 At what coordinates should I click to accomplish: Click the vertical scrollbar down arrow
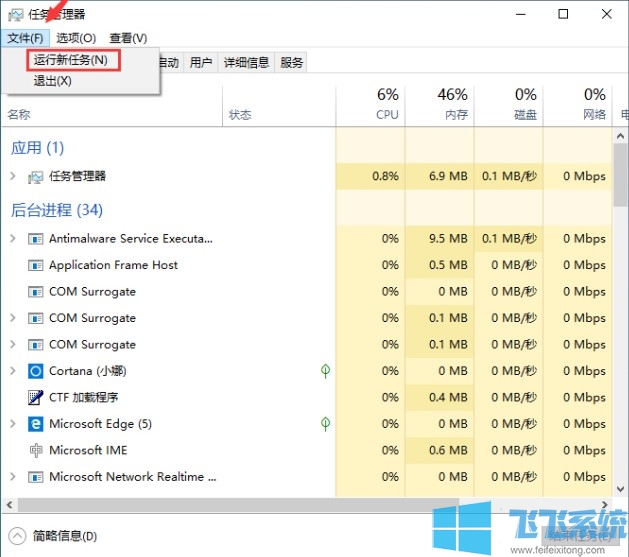coord(621,489)
